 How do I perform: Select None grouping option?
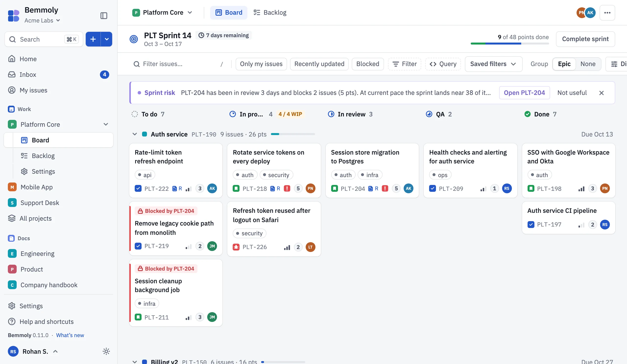coord(588,64)
